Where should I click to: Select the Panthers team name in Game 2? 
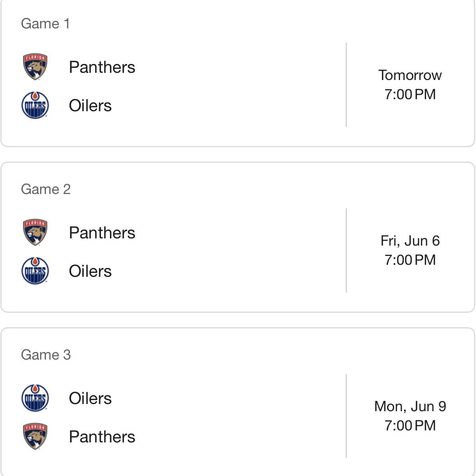coord(102,233)
